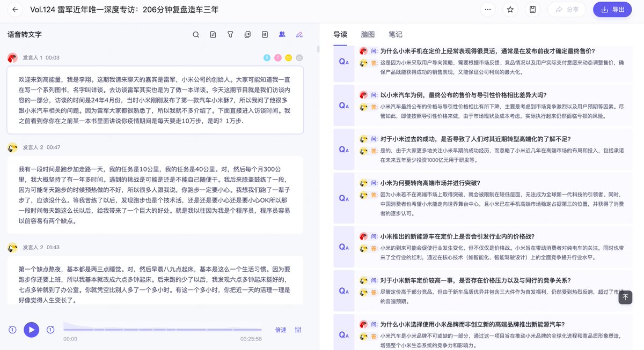Open the 倍速 playback speed menu
The height and width of the screenshot is (350, 644).
click(x=281, y=330)
